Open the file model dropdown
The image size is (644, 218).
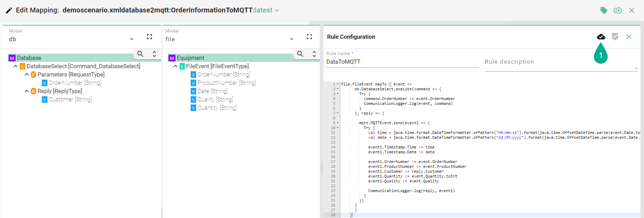point(291,39)
